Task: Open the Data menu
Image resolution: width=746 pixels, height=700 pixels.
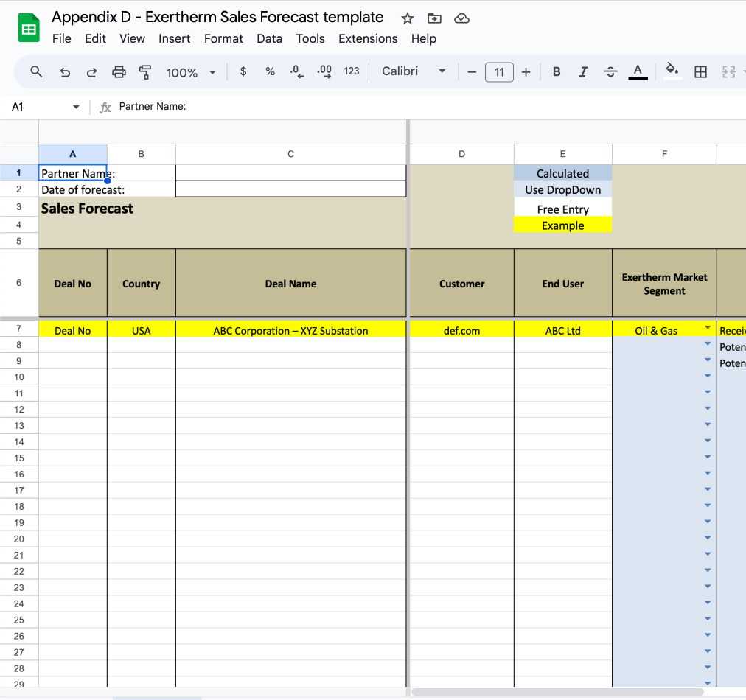Action: coord(269,39)
